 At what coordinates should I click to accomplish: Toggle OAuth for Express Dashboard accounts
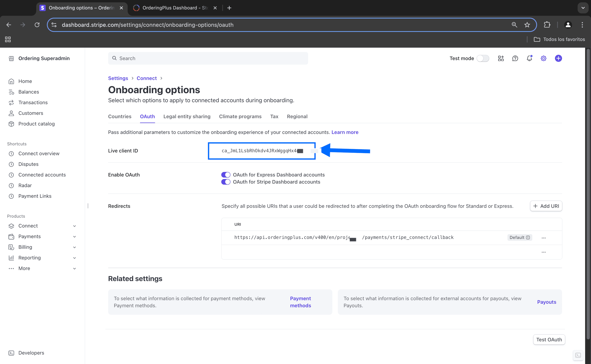(x=226, y=175)
